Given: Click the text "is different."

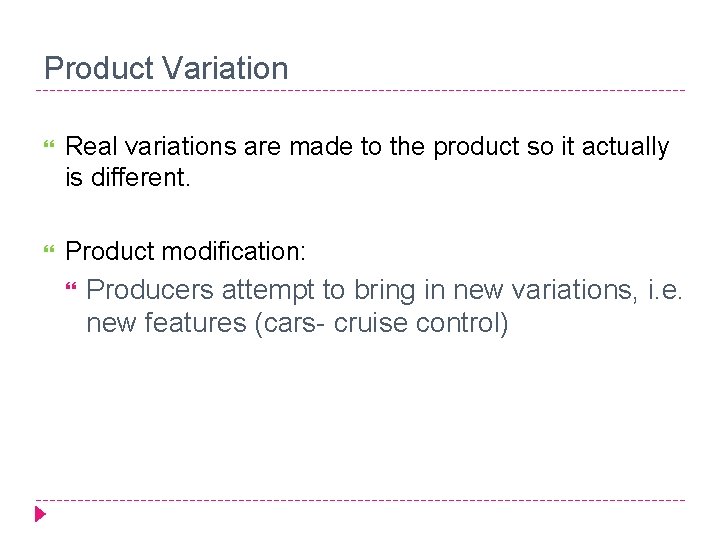Looking at the screenshot, I should [128, 177].
